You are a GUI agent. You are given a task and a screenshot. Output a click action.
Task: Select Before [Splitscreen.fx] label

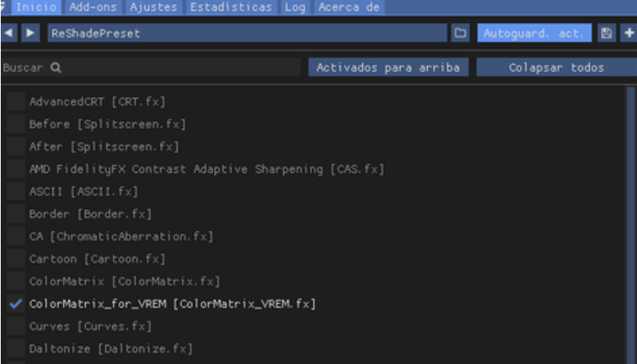click(x=107, y=123)
